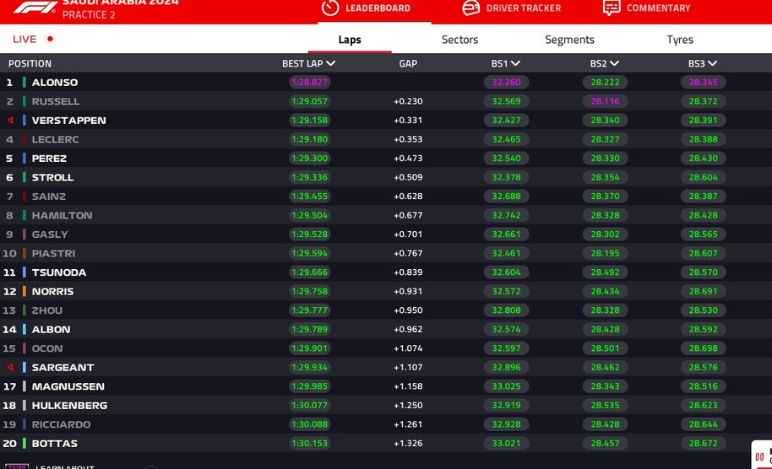Select the Laps tab
This screenshot has height=469, width=772.
[x=349, y=40]
